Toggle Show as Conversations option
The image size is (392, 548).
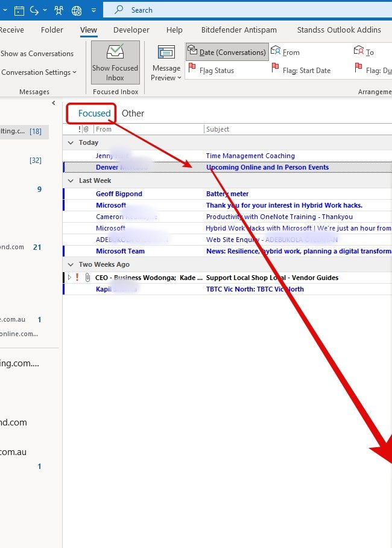[x=37, y=54]
